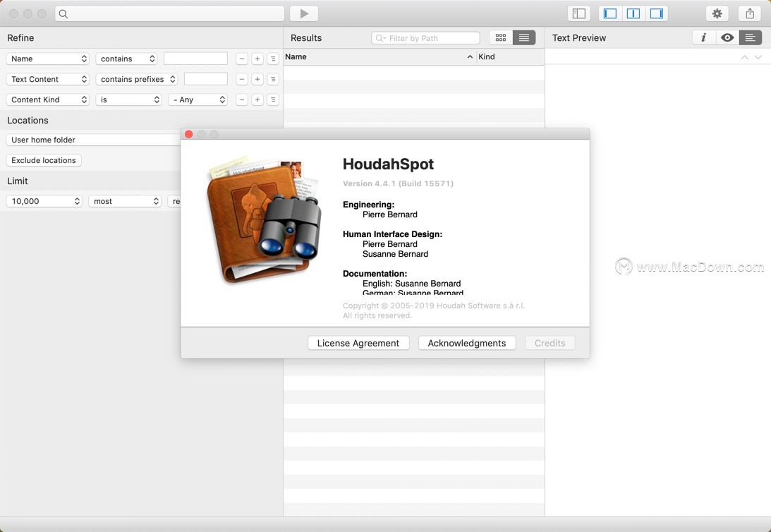Open options menu for the Name row
The image size is (771, 532).
tap(273, 59)
